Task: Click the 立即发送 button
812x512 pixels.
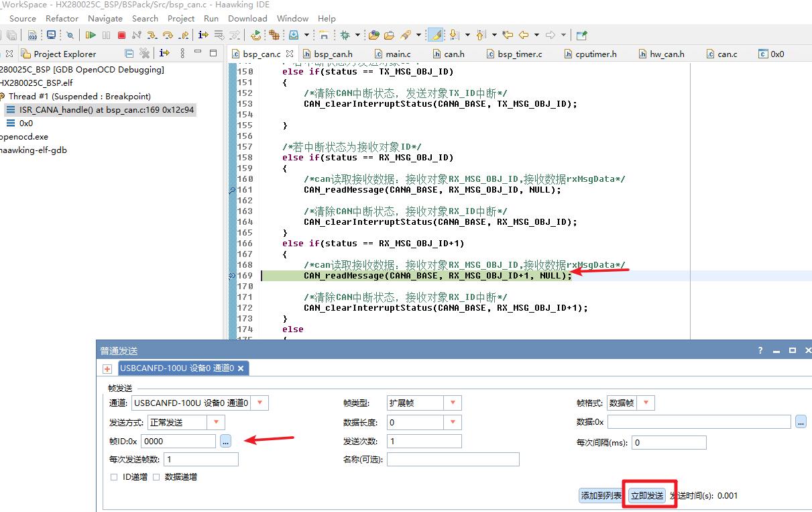Action: (647, 496)
